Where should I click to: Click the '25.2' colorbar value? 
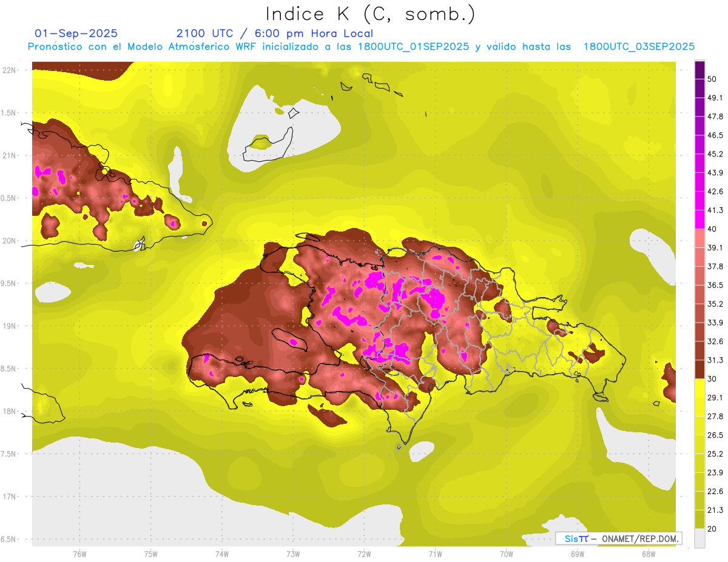(715, 453)
